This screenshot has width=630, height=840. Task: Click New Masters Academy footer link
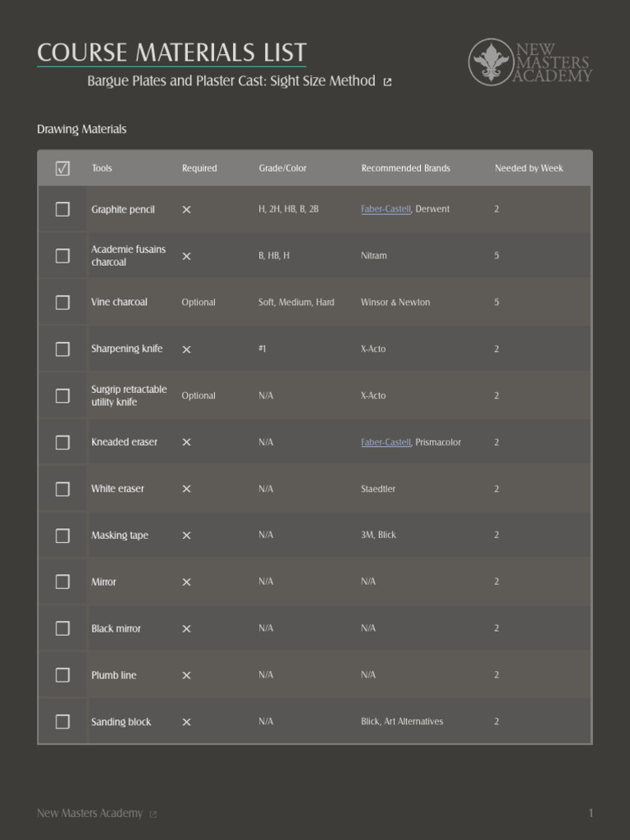tap(89, 813)
